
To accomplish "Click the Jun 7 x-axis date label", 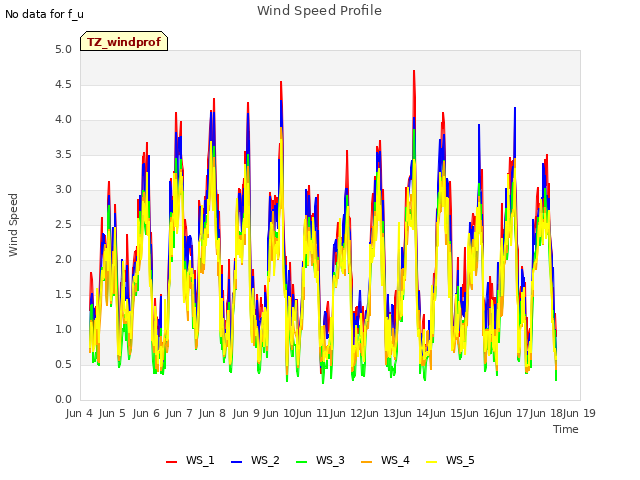I will point(179,413).
